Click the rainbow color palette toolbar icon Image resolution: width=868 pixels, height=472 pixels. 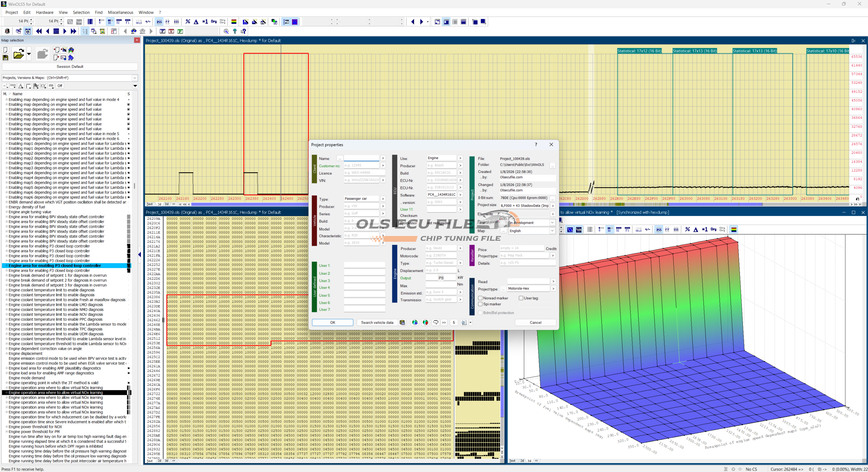[234, 22]
